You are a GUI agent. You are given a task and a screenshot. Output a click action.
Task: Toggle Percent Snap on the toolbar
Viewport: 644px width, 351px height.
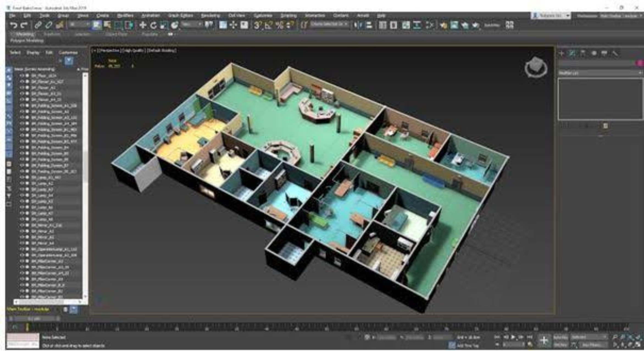(x=279, y=25)
